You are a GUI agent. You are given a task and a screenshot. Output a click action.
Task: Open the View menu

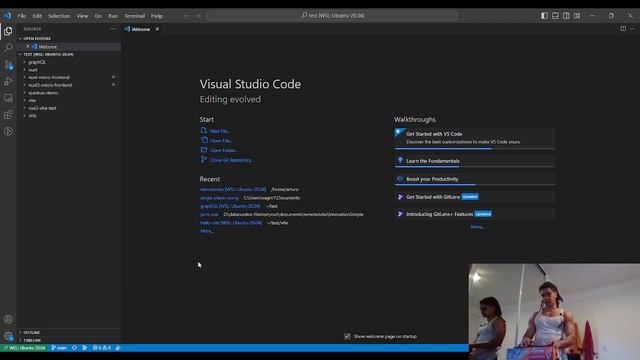click(82, 16)
